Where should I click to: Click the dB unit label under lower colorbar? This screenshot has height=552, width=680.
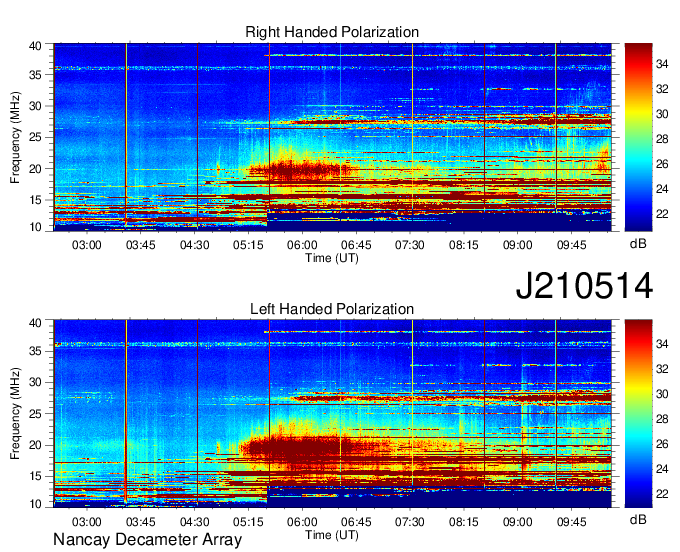click(x=638, y=519)
